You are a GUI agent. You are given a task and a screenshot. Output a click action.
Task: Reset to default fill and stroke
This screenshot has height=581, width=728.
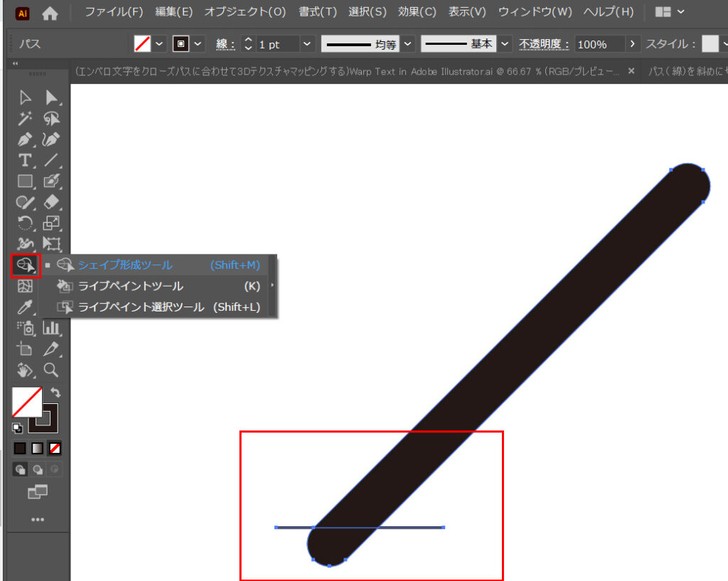17,428
